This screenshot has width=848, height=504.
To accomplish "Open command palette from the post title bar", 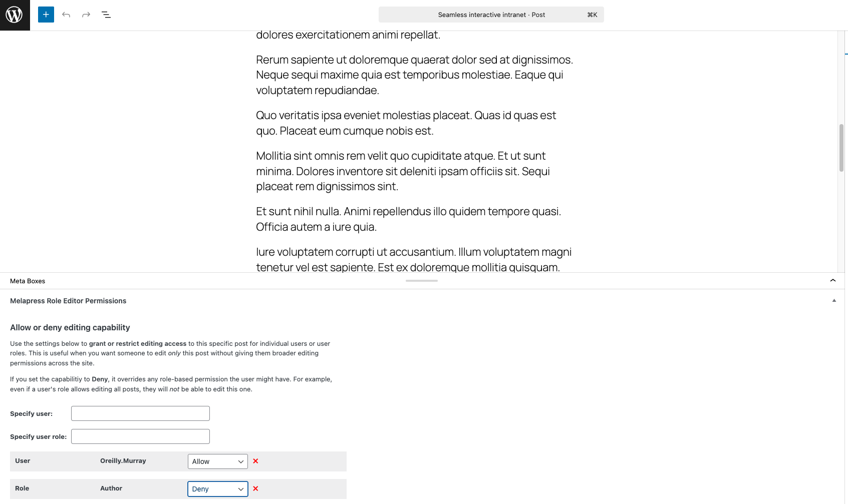I will point(491,15).
